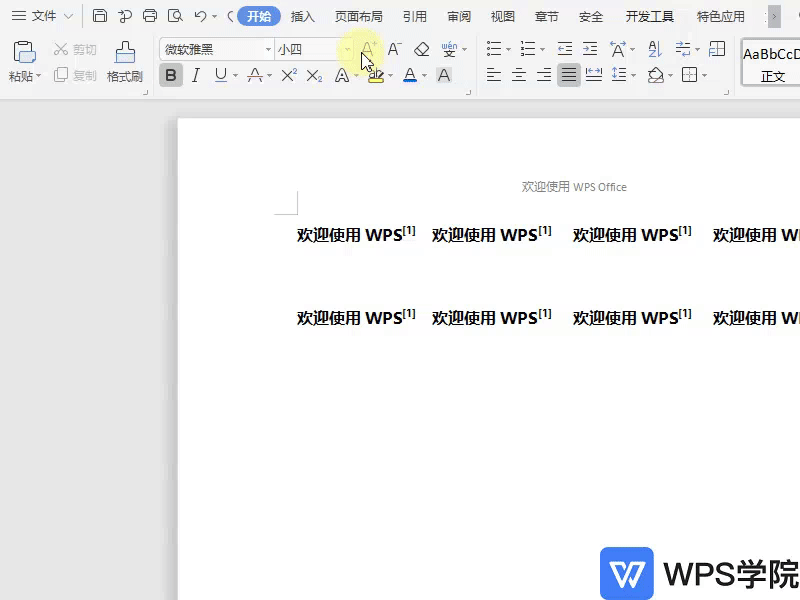Image resolution: width=800 pixels, height=600 pixels.
Task: Toggle justified alignment button
Action: coord(569,75)
